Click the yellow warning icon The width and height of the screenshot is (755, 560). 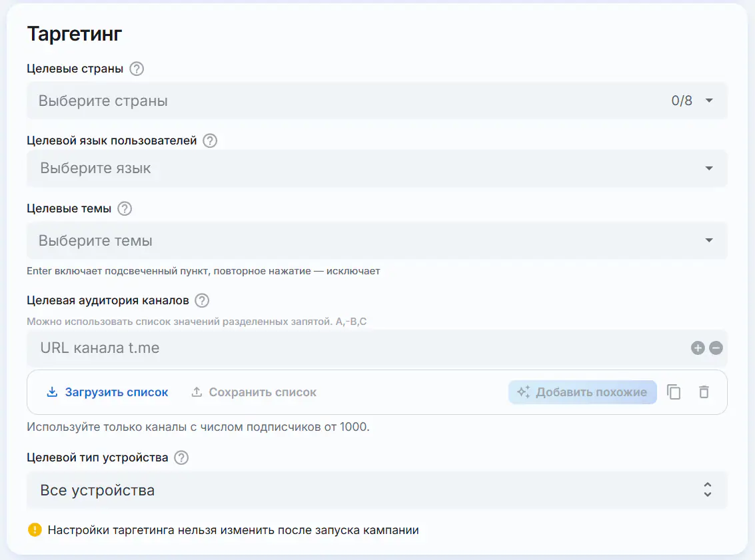point(35,529)
